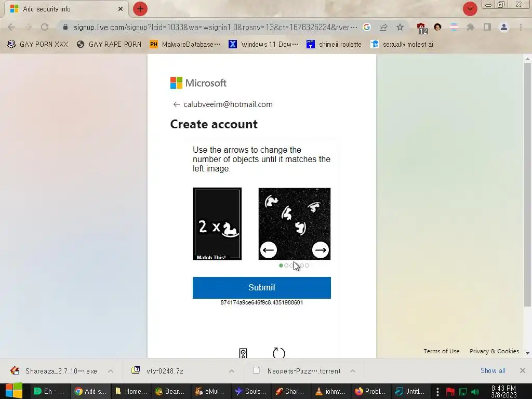Click the Microsoft logo
The height and width of the screenshot is (399, 532).
(198, 83)
